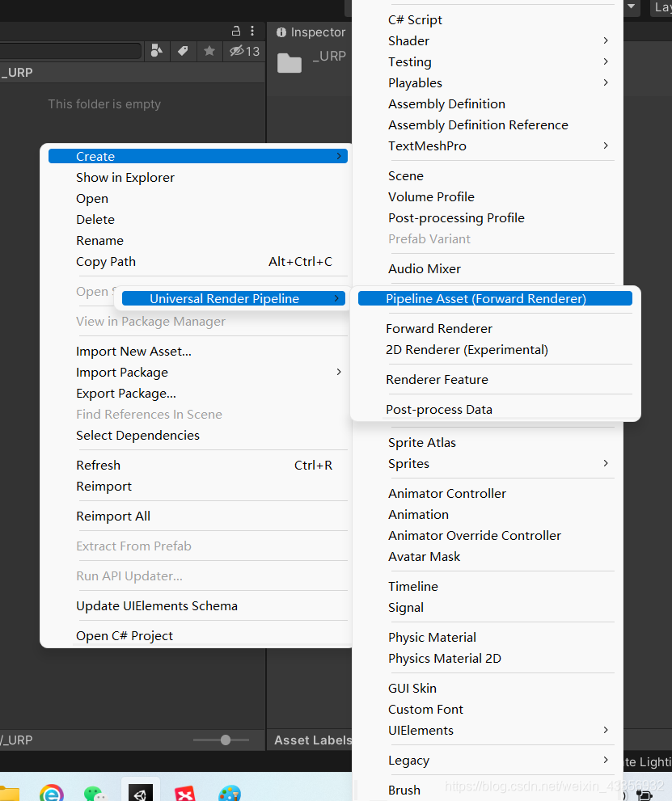This screenshot has width=672, height=801.
Task: Create a GUI Skin
Action: click(x=488, y=688)
